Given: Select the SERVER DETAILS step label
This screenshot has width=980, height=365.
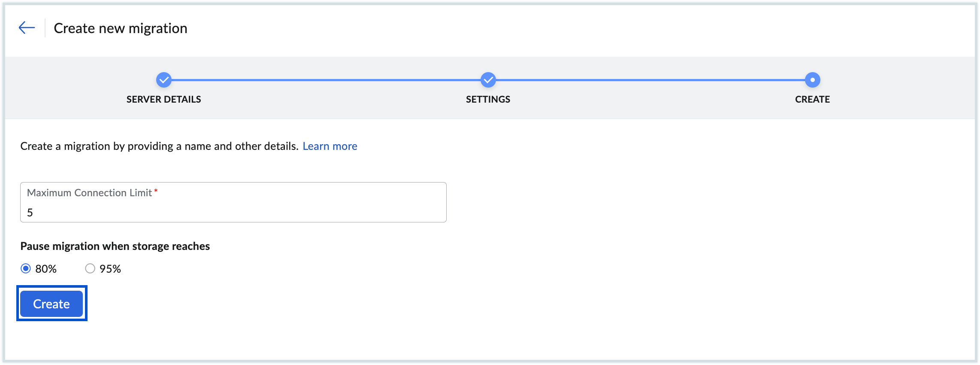Looking at the screenshot, I should pyautogui.click(x=163, y=100).
